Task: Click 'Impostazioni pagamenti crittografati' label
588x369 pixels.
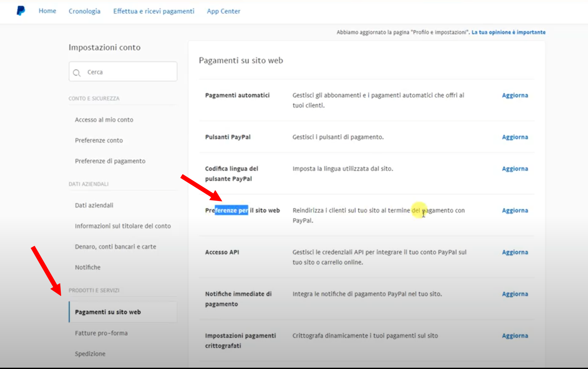Action: click(240, 341)
